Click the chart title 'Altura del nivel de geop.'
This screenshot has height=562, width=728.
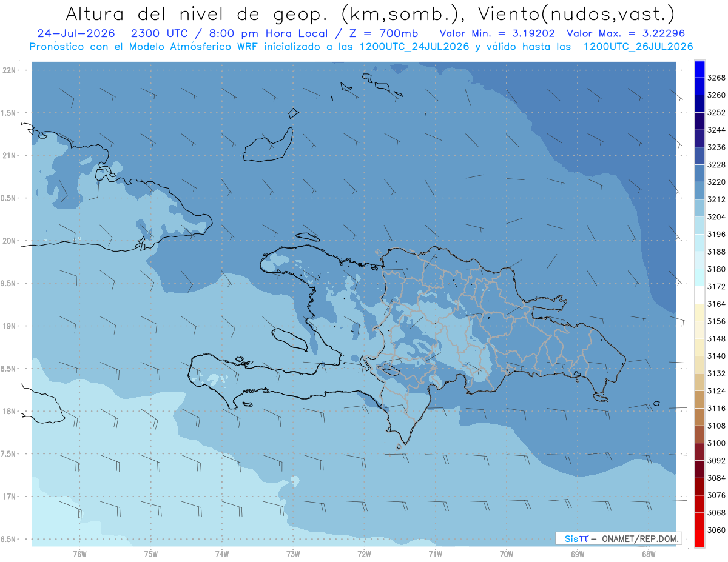tap(197, 13)
